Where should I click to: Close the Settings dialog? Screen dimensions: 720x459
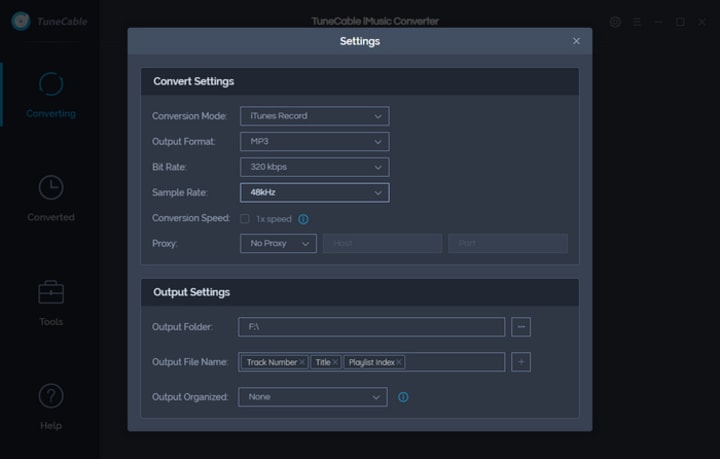[x=576, y=41]
